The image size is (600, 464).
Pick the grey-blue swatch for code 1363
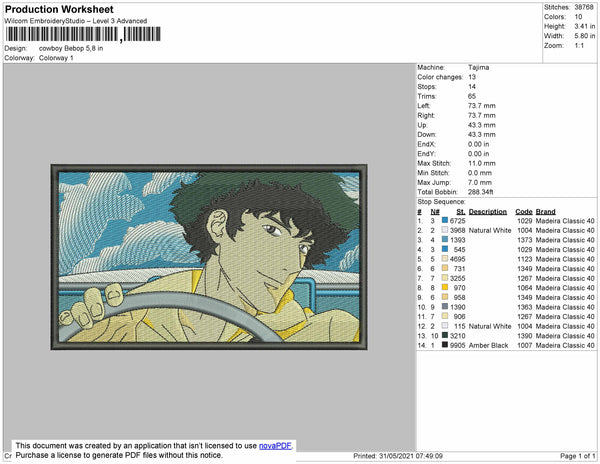[x=445, y=306]
